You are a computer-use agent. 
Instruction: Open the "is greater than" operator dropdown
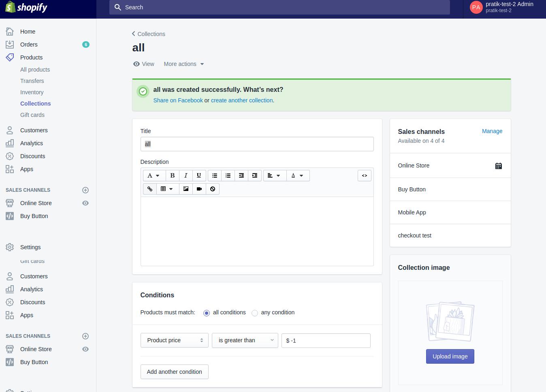245,340
